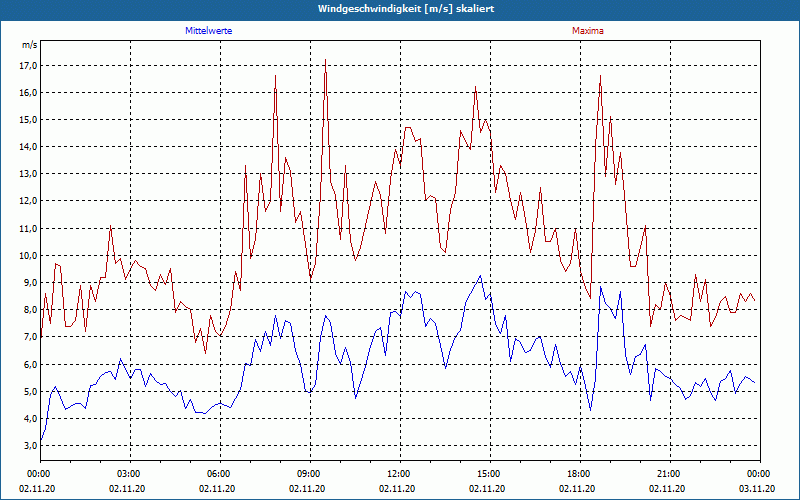Screen dimensions: 800x500
Task: Select the 5,0 y-axis value
Action: tap(31, 391)
